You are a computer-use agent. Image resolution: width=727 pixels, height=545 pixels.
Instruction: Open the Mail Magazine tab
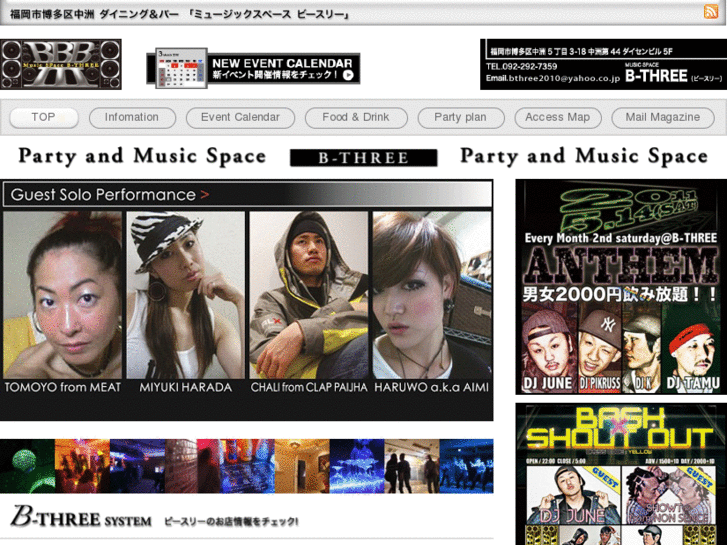pyautogui.click(x=663, y=117)
